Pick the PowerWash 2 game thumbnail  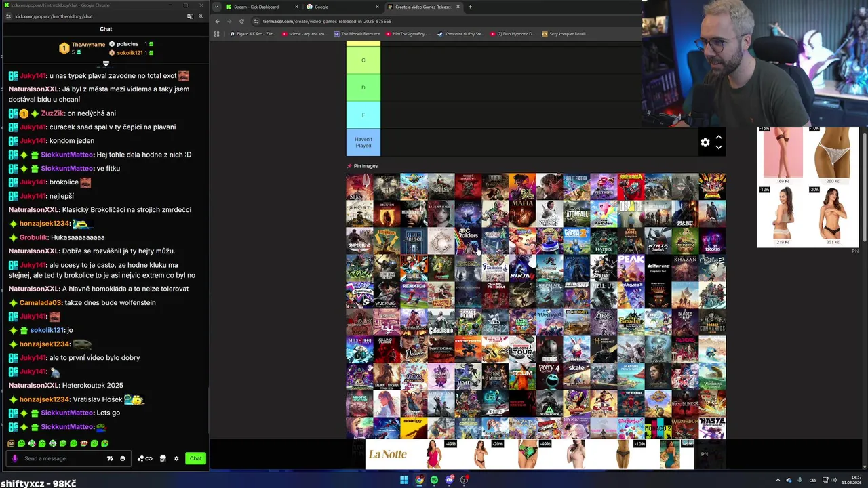coord(576,241)
